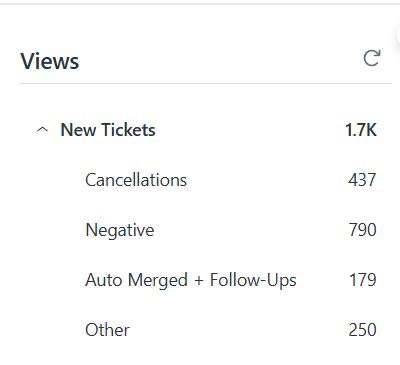
Task: Select the New Tickets view label
Action: click(108, 130)
